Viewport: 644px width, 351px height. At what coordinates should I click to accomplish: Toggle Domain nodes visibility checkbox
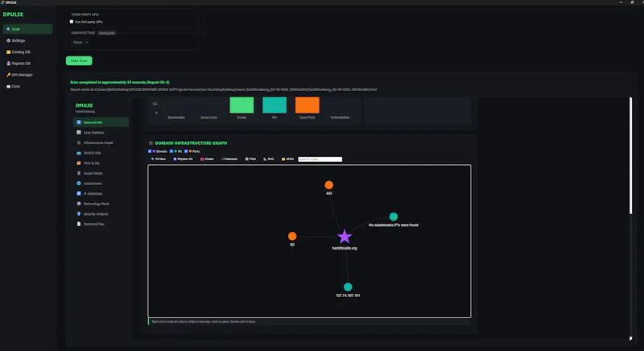150,151
